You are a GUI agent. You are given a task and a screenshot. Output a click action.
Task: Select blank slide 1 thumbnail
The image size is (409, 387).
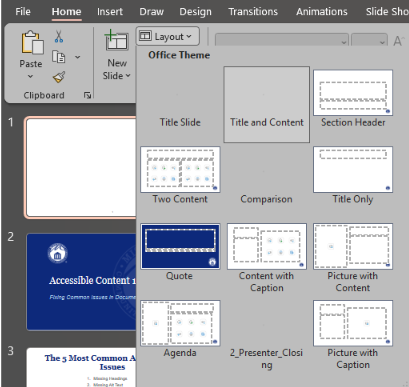point(81,167)
